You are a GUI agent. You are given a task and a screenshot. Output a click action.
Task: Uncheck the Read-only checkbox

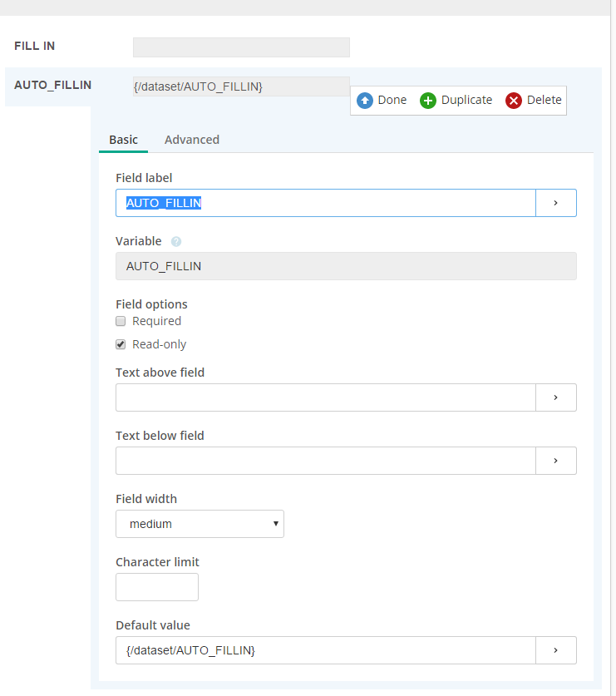(x=121, y=344)
